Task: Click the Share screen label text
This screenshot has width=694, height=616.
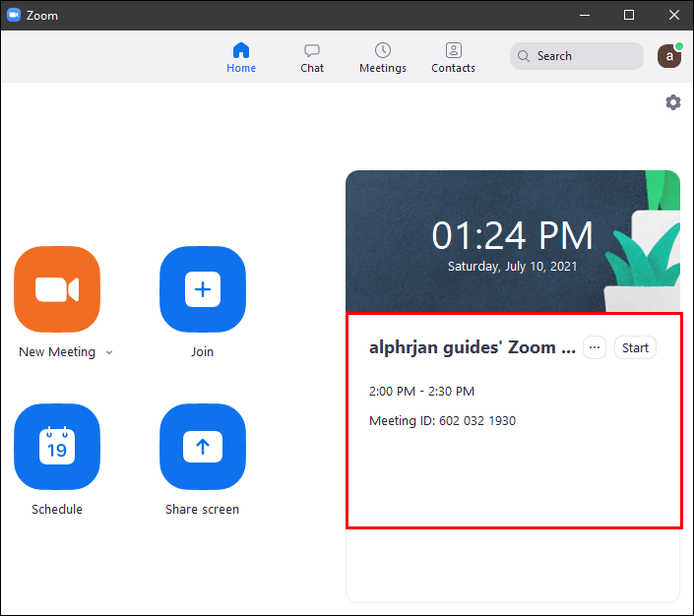Action: [202, 510]
